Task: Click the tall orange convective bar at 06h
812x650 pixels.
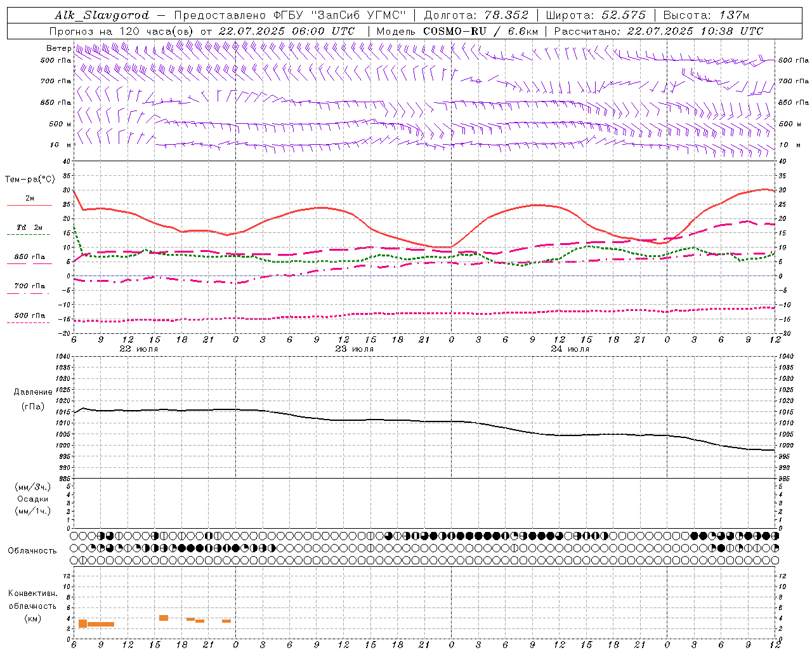Action: click(82, 623)
